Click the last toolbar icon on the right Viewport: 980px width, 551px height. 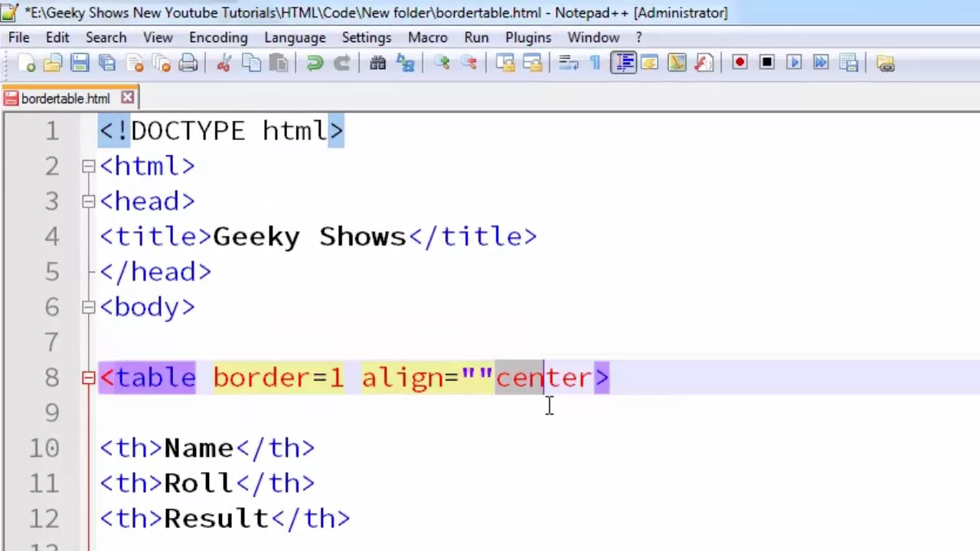coord(885,64)
